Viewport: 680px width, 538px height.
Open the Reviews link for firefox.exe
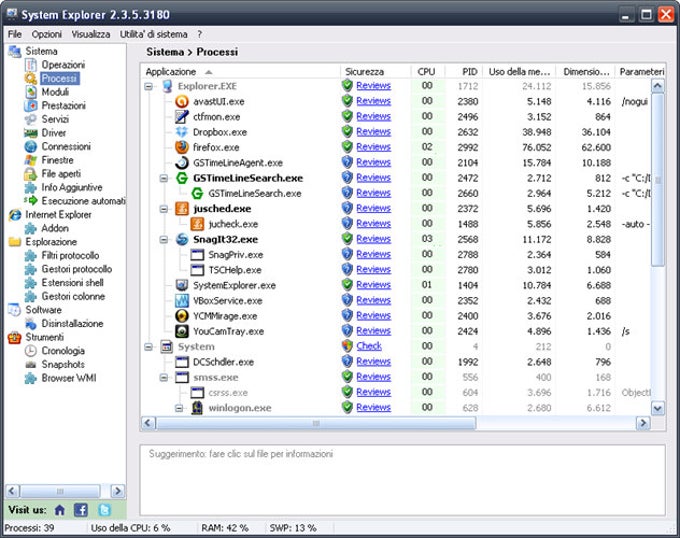click(x=373, y=147)
